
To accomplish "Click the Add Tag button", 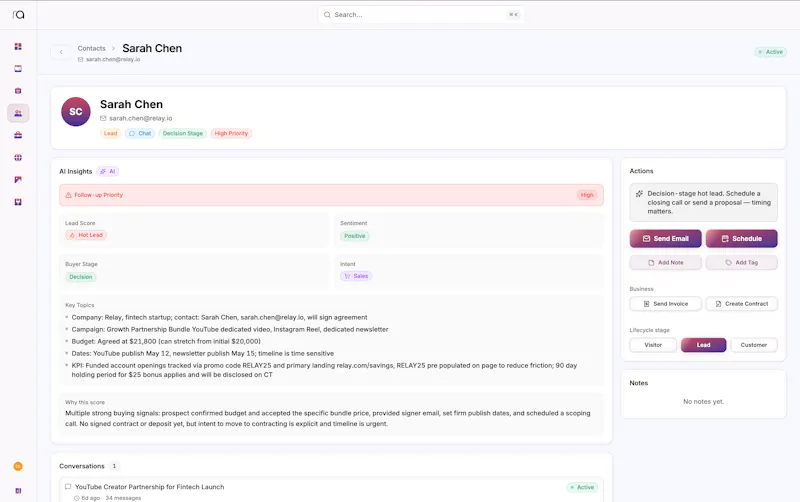I will [741, 263].
